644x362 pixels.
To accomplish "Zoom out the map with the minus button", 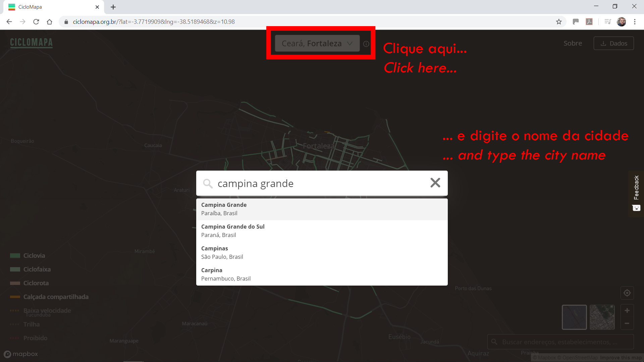I will [627, 323].
